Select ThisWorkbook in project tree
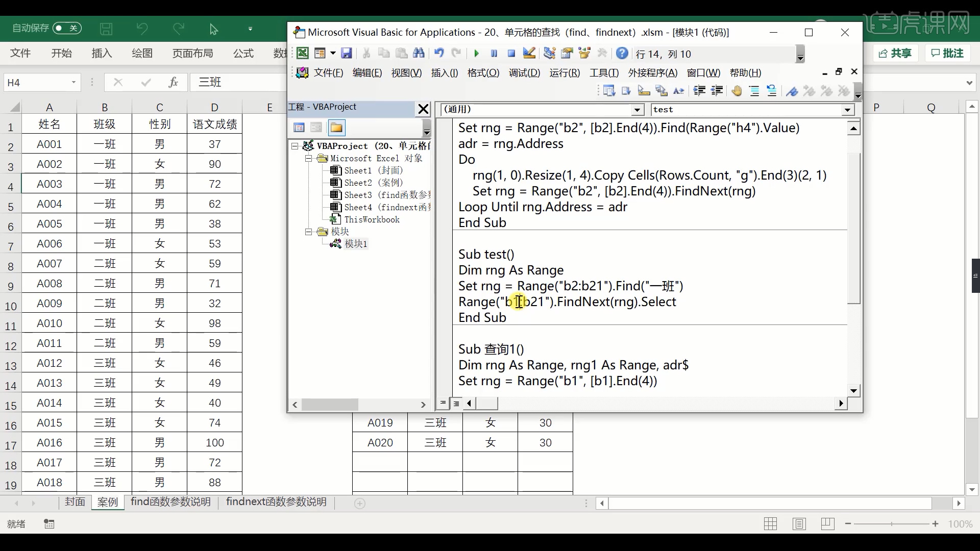 (372, 219)
